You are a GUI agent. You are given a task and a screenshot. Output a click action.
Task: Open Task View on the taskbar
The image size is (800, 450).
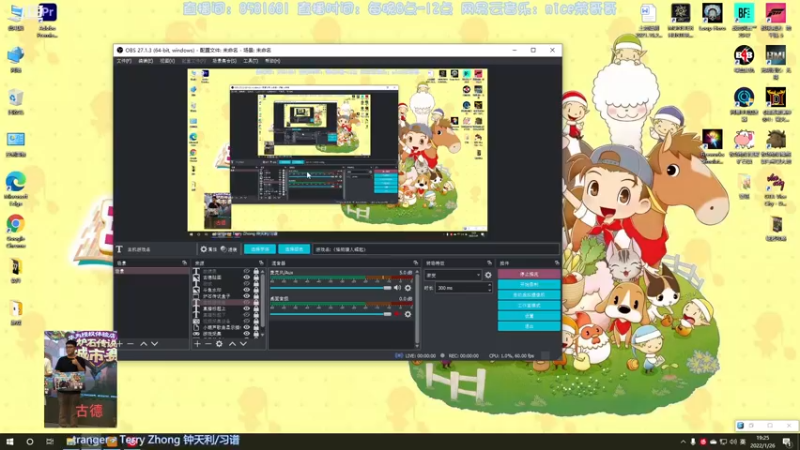tap(49, 442)
